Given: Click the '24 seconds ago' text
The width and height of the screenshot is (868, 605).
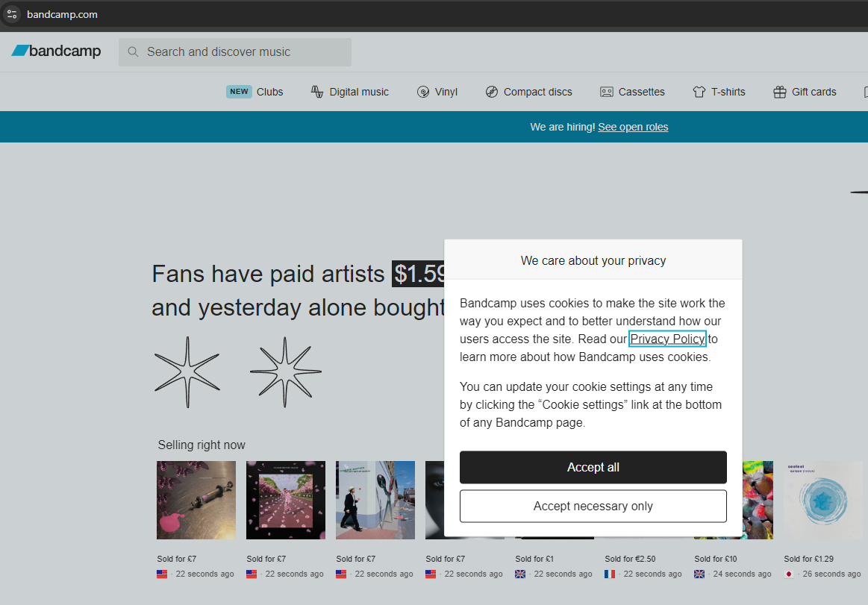Looking at the screenshot, I should coord(742,574).
